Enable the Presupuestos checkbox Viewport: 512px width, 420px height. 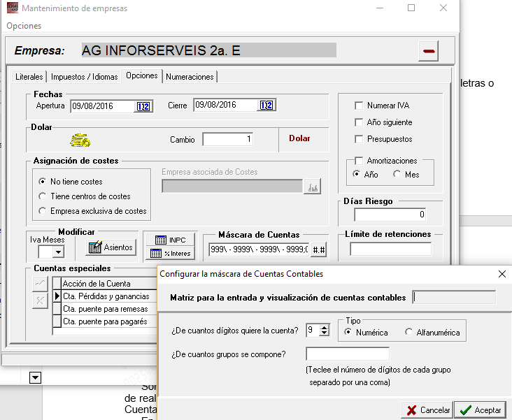coord(359,139)
